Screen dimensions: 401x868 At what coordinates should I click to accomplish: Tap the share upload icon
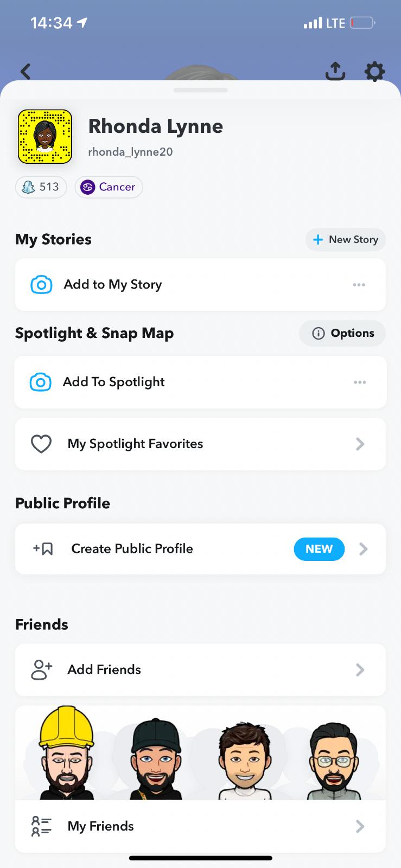(x=335, y=71)
